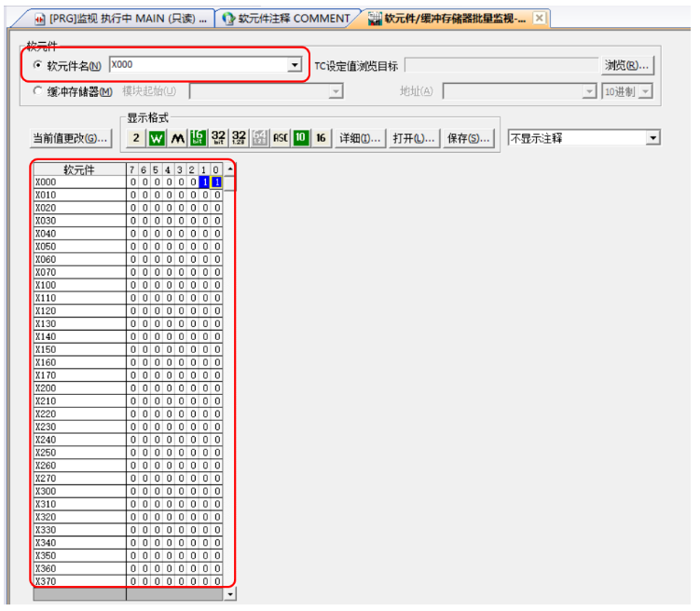Select the X300 device row label

click(x=80, y=492)
